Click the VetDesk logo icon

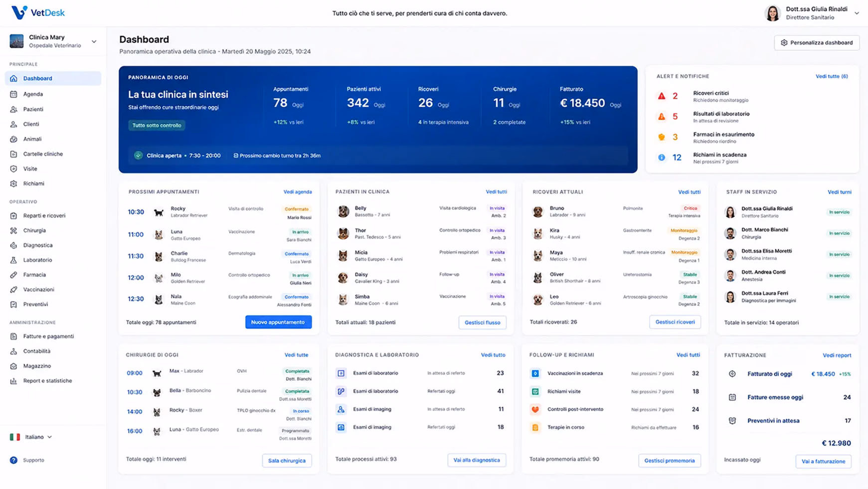(19, 12)
